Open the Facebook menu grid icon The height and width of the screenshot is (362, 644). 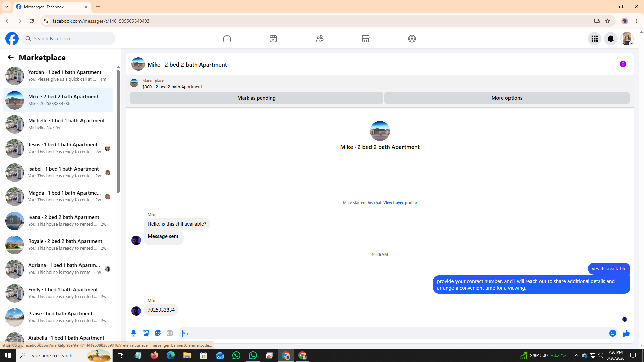594,39
